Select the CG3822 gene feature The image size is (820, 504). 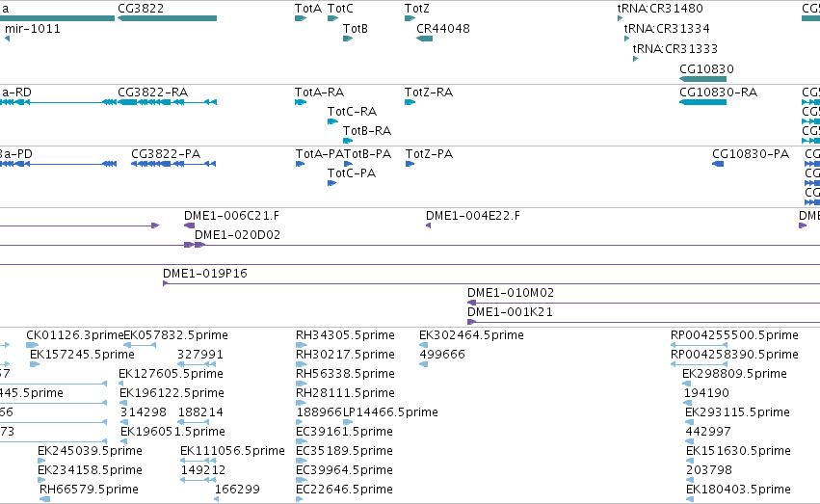167,18
